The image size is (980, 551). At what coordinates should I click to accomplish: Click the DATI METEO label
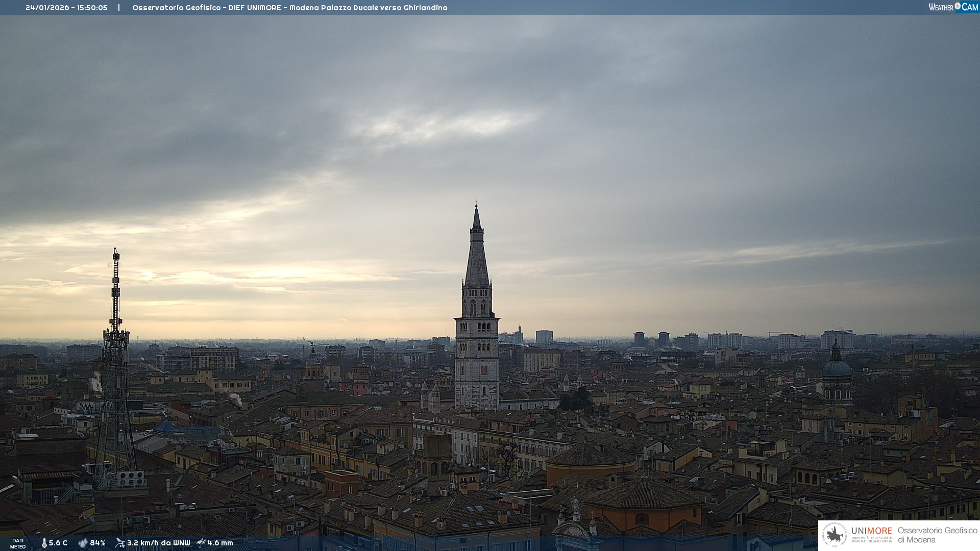point(18,543)
